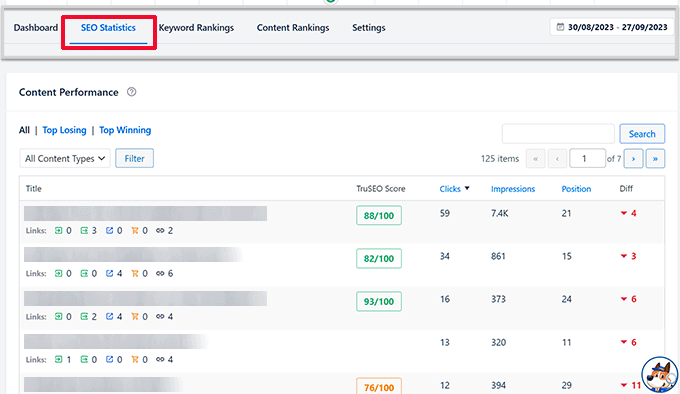
Task: Click affiliate links cart icon in 88/100 row
Action: point(135,231)
